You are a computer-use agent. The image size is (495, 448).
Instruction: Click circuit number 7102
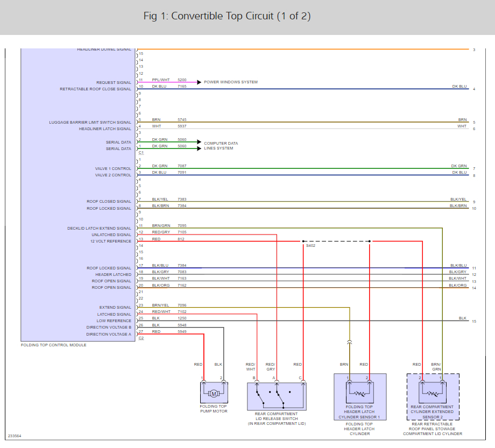pos(182,312)
